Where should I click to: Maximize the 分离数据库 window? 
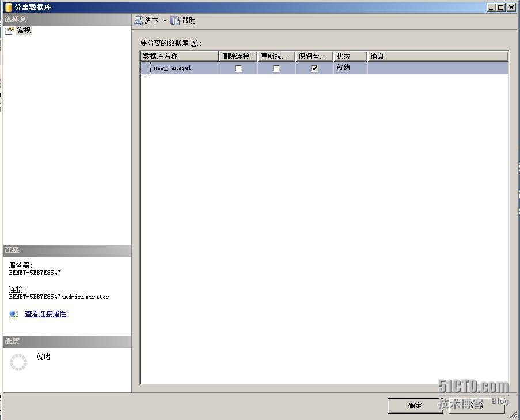(501, 7)
